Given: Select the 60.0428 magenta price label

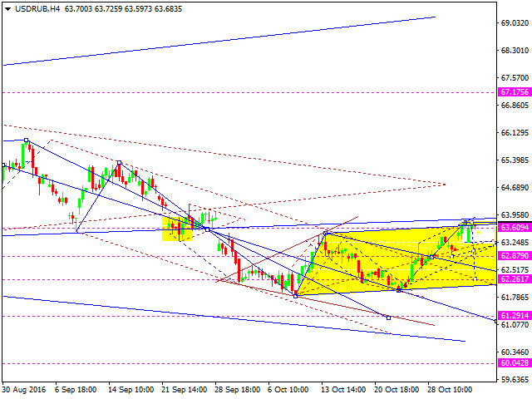Looking at the screenshot, I should (x=515, y=363).
